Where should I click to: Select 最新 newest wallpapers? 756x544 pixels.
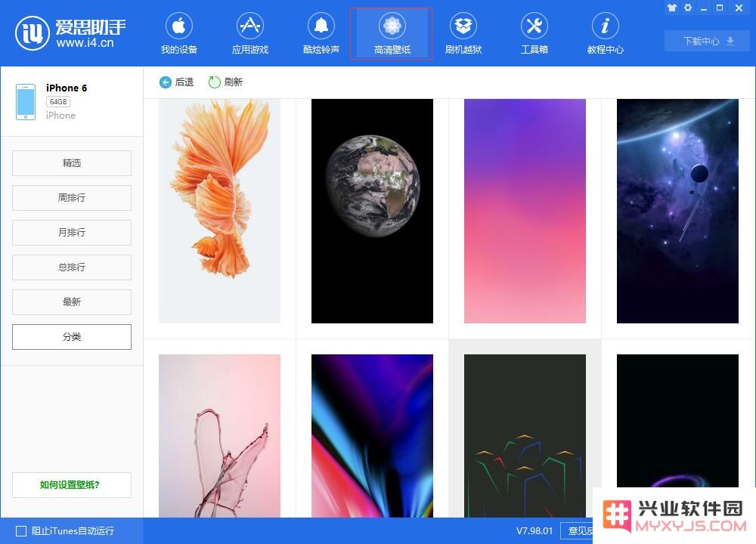72,301
